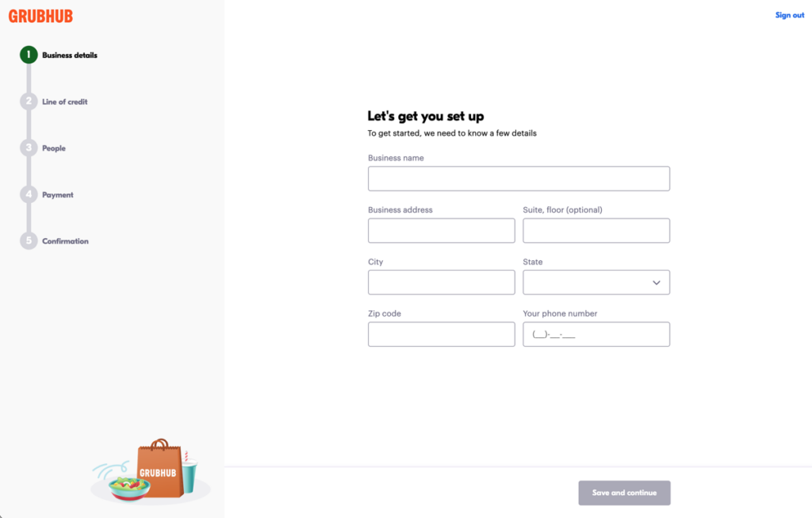Click step 3 circle icon

point(29,148)
